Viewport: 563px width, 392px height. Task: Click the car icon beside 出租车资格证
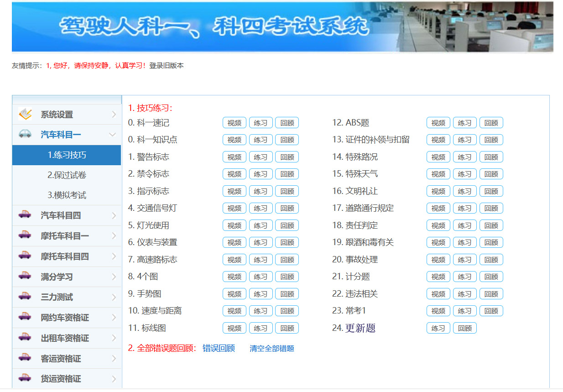click(25, 337)
